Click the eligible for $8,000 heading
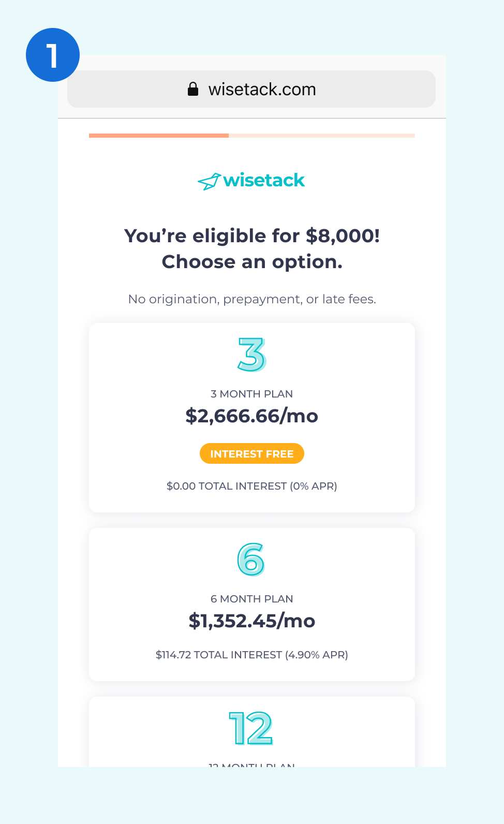Screen dimensions: 504x824 pos(252,248)
